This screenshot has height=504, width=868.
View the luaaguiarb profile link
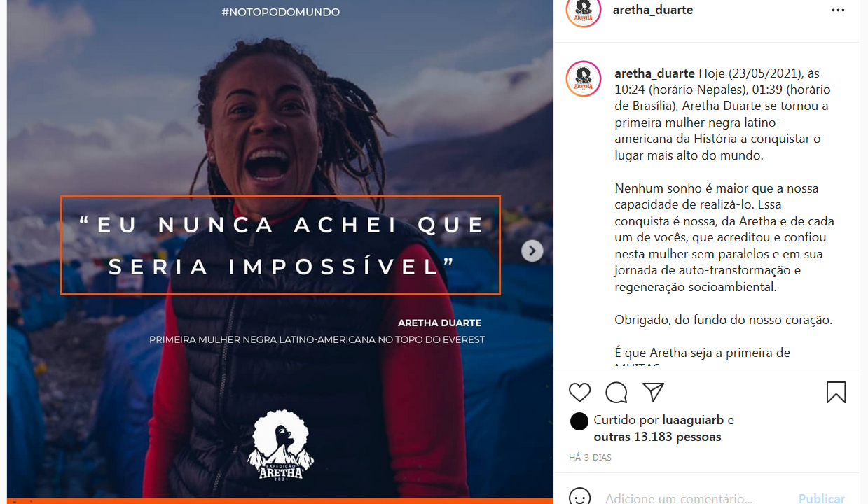click(x=694, y=420)
